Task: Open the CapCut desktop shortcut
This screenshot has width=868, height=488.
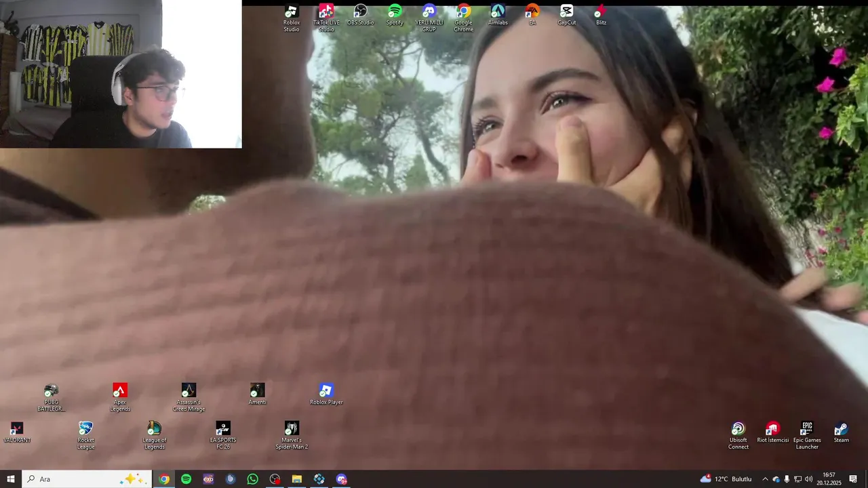Action: pyautogui.click(x=567, y=15)
